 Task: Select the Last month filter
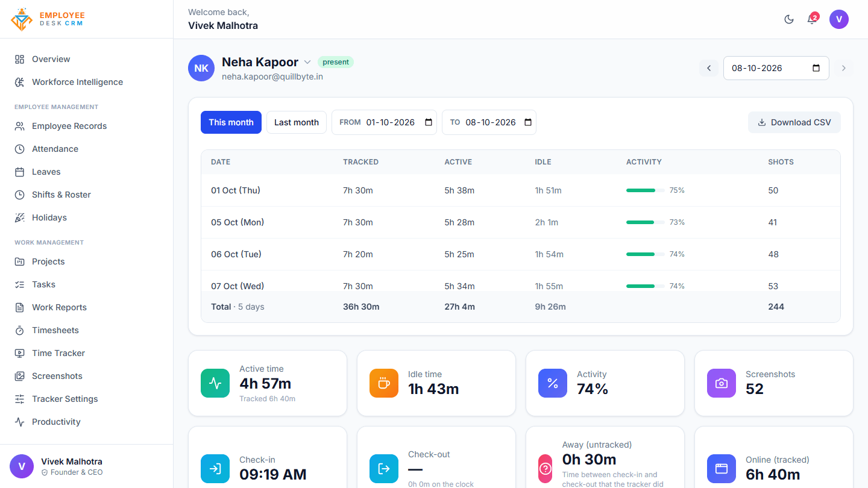click(297, 122)
